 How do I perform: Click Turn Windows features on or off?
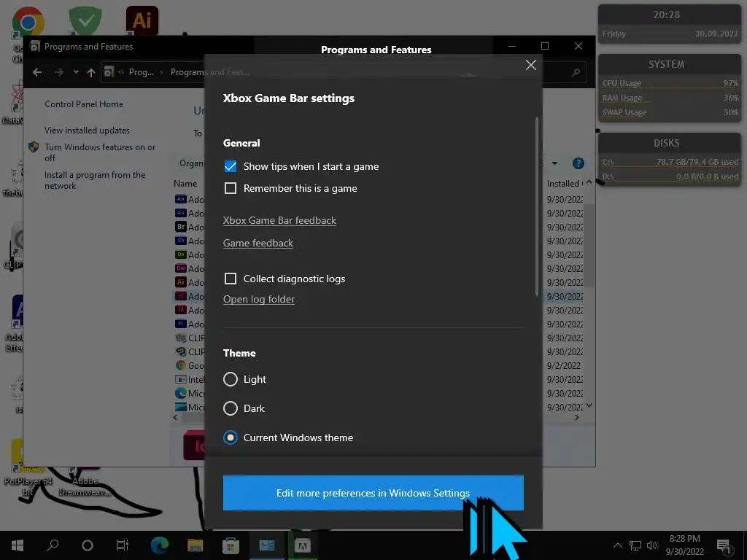click(99, 152)
